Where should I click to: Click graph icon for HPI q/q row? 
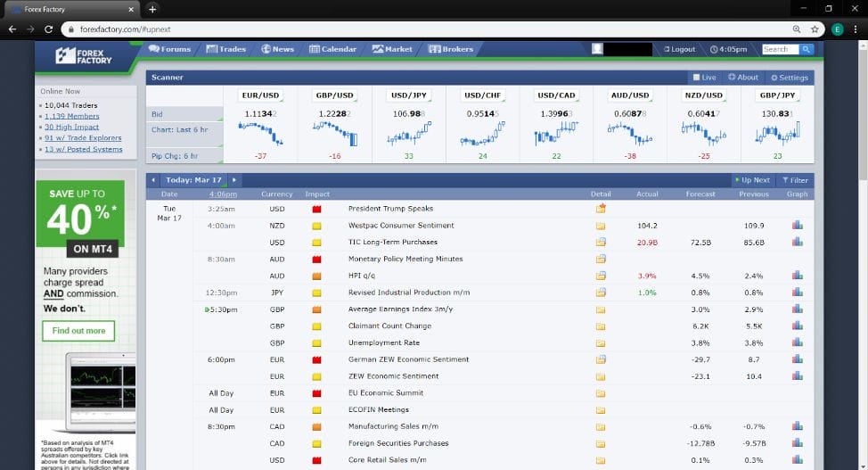coord(797,276)
